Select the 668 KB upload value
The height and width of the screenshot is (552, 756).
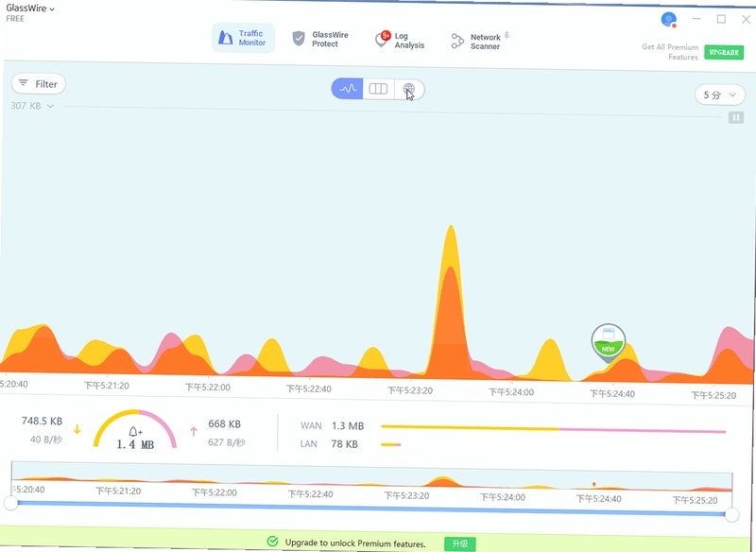pyautogui.click(x=224, y=423)
